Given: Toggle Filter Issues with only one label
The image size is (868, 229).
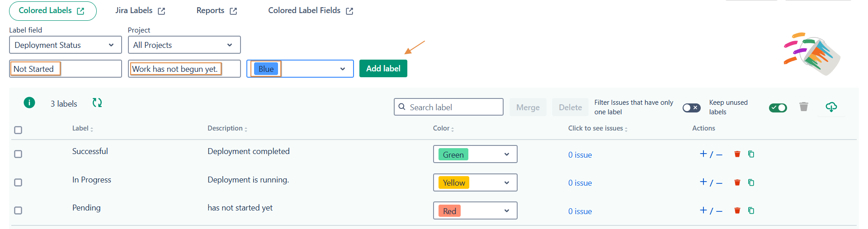Looking at the screenshot, I should (691, 107).
